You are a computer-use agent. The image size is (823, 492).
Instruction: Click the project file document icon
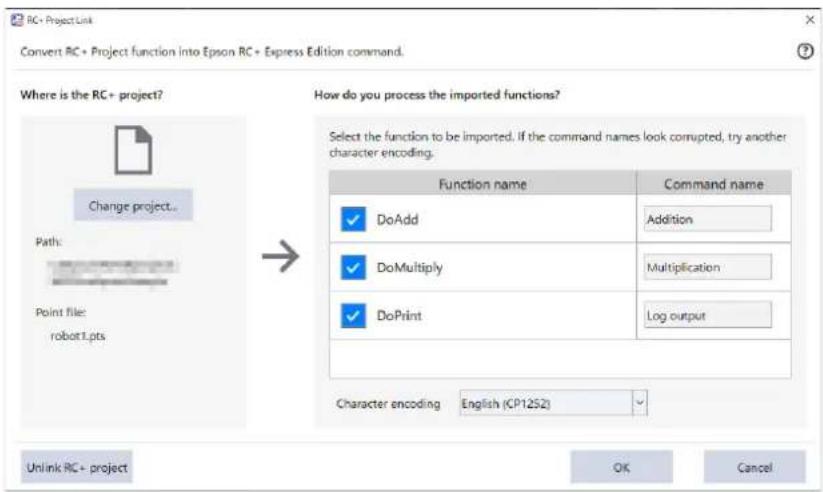click(133, 150)
